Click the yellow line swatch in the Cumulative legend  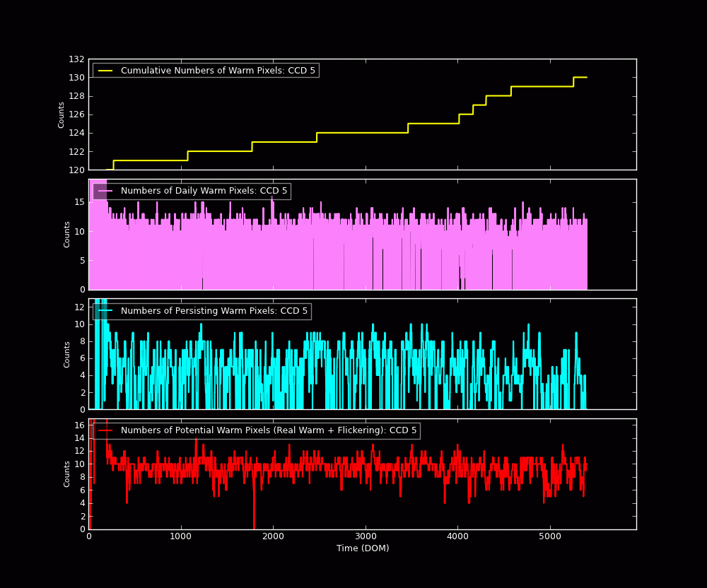point(105,71)
